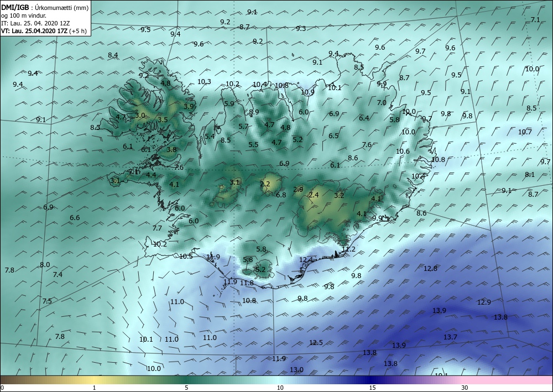Click the colour scale label '1'
Screen dimensions: 553x392
pos(94,388)
